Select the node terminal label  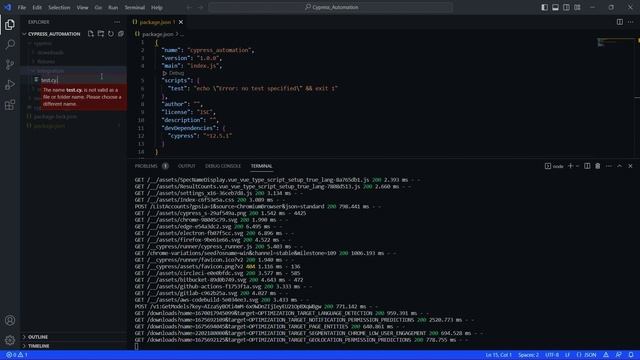click(554, 166)
